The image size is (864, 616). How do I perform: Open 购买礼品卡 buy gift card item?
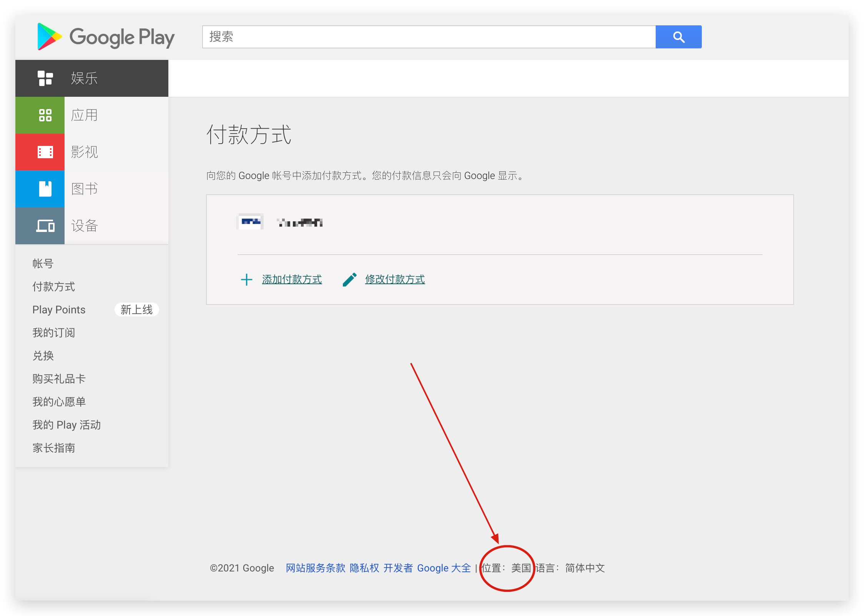click(x=59, y=379)
